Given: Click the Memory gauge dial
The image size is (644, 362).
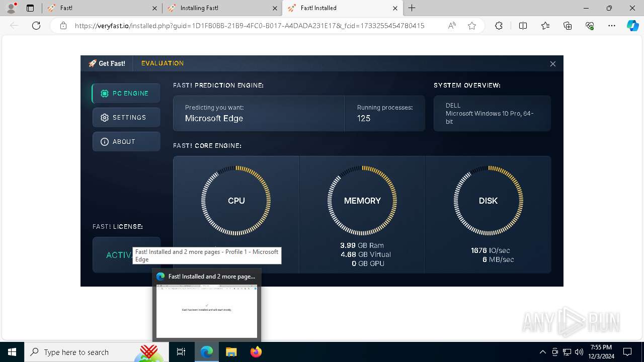Looking at the screenshot, I should 362,201.
